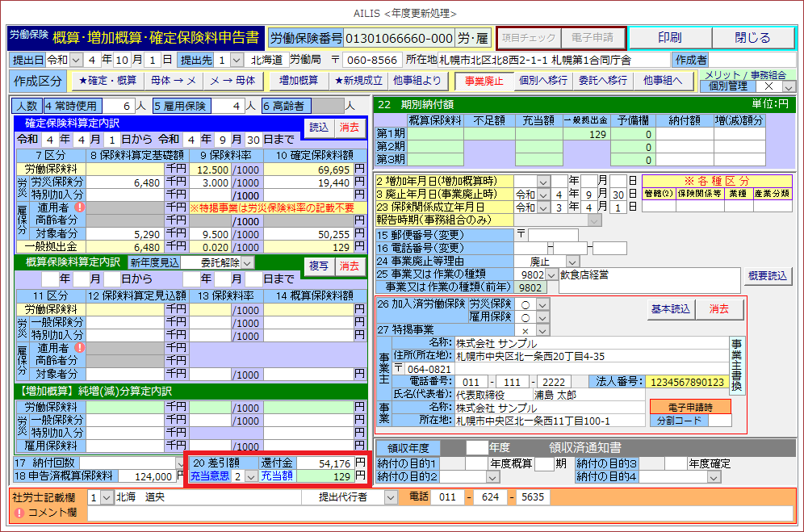
Task: Click 読込 in the 確定保険料算定内訳 header
Action: 319,127
